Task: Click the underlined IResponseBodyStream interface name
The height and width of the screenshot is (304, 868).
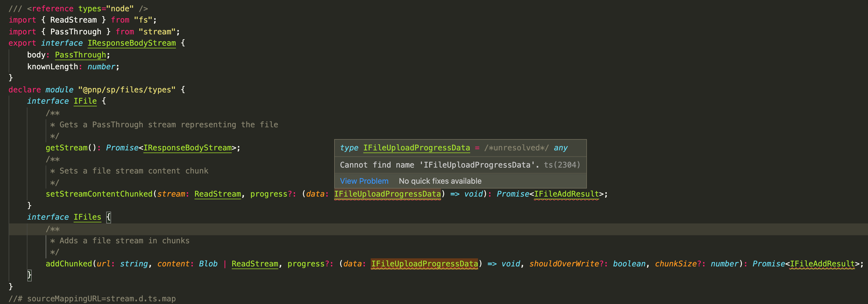Action: coord(131,43)
